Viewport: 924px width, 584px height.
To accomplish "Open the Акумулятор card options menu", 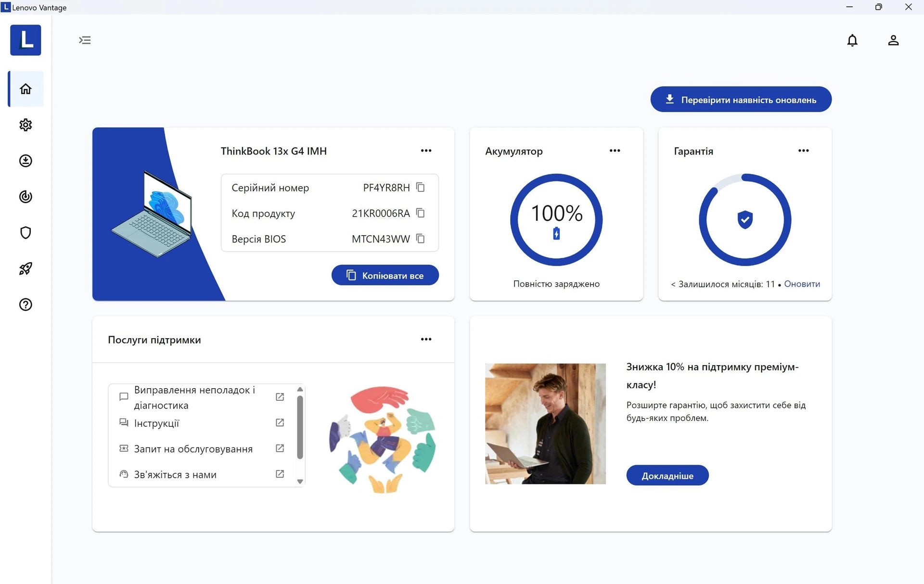I will tap(615, 151).
